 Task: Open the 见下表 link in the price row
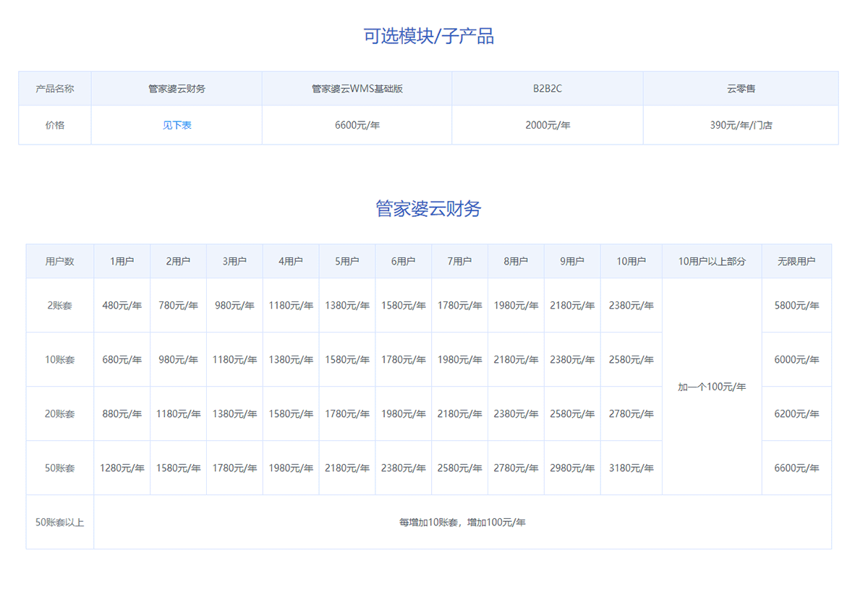click(176, 125)
